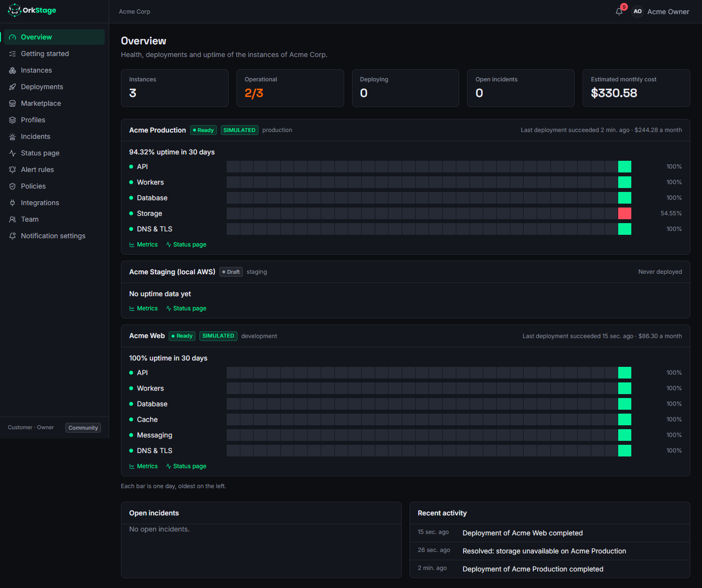Image resolution: width=702 pixels, height=588 pixels.
Task: Open Status page link for Acme Web
Action: pyautogui.click(x=186, y=466)
